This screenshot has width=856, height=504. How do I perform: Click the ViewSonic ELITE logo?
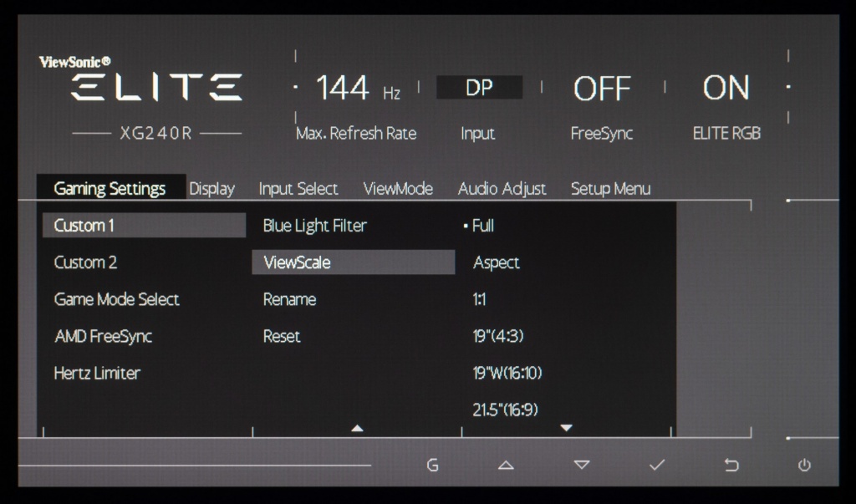pos(140,79)
